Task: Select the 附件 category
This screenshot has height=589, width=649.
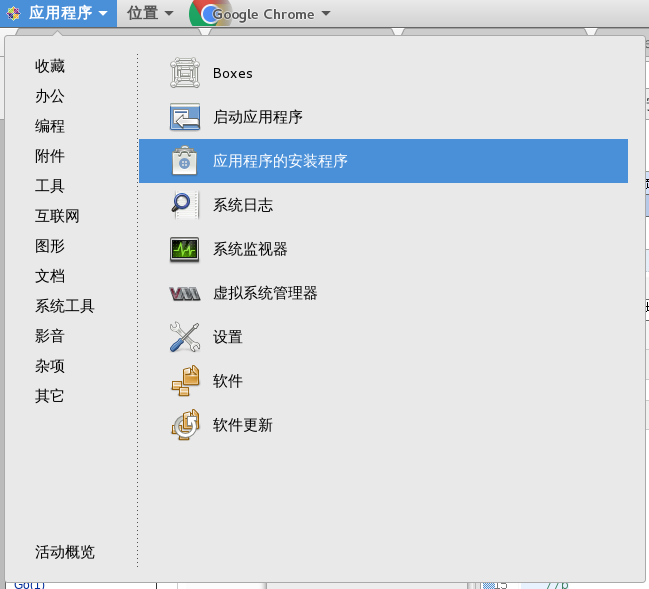Action: (x=50, y=156)
